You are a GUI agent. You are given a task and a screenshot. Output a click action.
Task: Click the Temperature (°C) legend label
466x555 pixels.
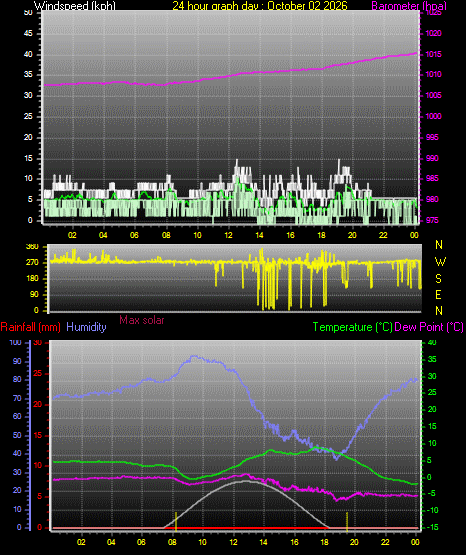(x=352, y=327)
